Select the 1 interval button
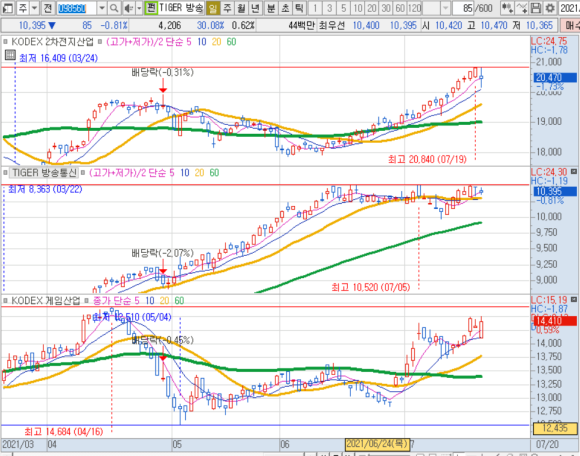Viewport: 580px width, 456px height. tap(315, 8)
